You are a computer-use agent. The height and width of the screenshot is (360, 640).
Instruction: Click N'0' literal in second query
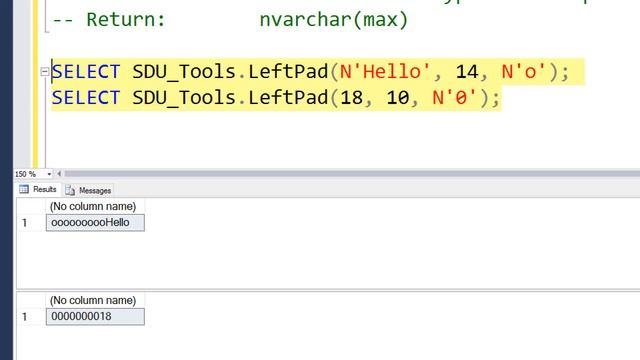(454, 98)
